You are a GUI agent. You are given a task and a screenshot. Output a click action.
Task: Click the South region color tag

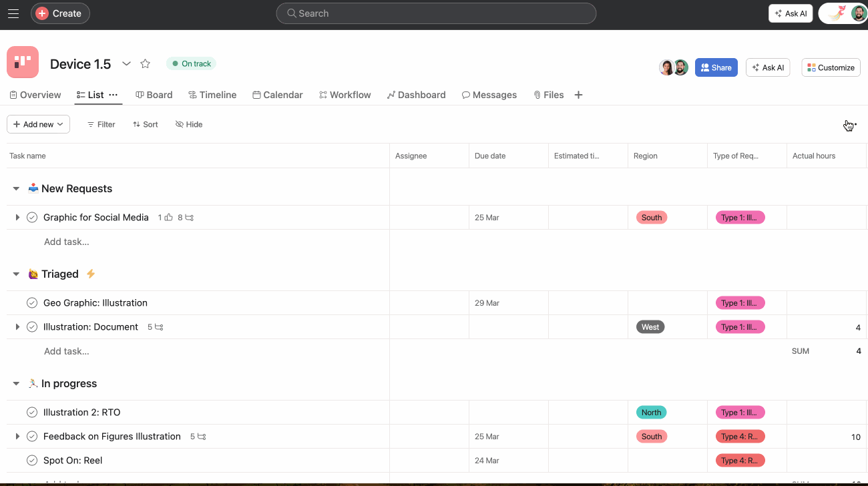pos(651,217)
